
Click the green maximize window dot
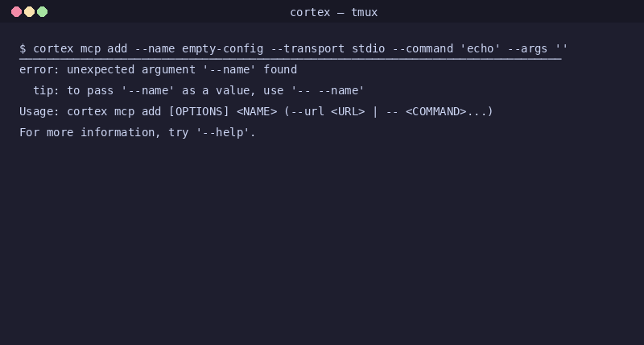click(x=43, y=12)
